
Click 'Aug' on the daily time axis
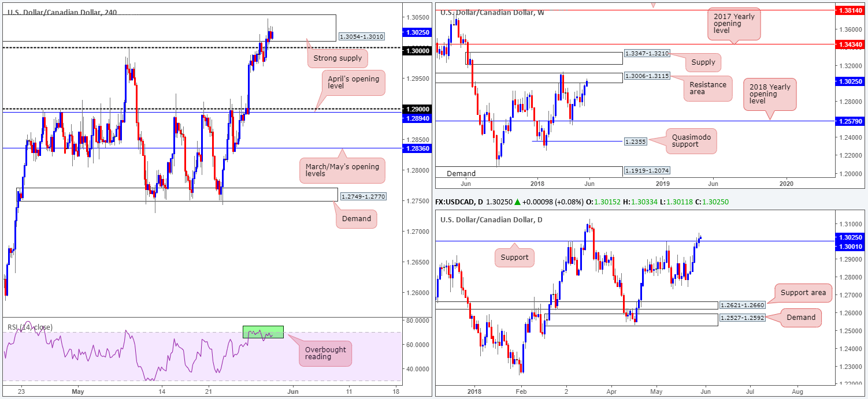tap(799, 391)
